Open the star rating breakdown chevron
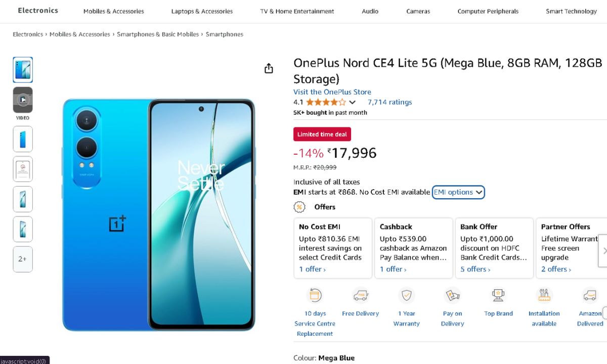Image resolution: width=607 pixels, height=364 pixels. point(353,102)
